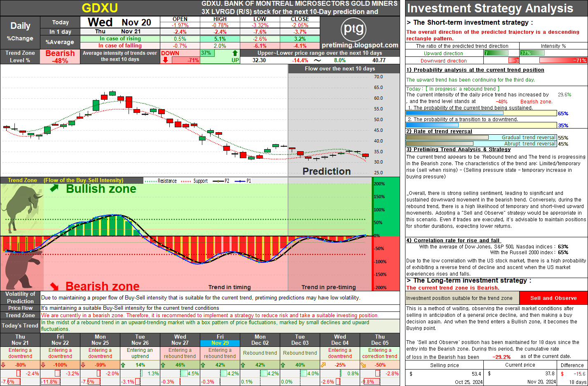Click the 63% Dow Jones correlation value
The height and width of the screenshot is (386, 588).
point(563,247)
